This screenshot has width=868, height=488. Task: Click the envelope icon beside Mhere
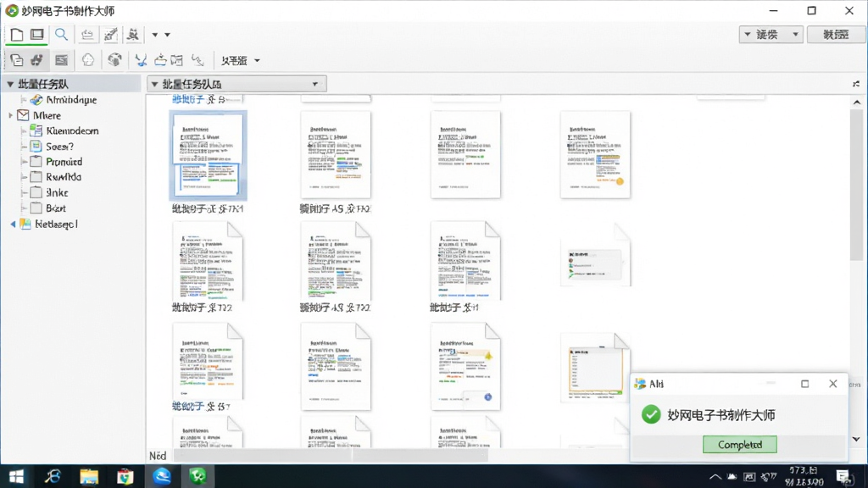(23, 115)
